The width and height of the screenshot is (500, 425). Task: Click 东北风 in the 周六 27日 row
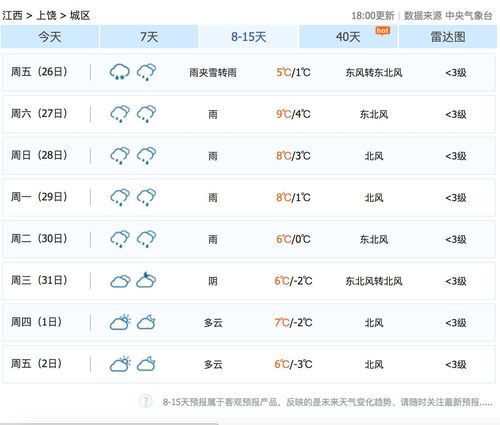pos(374,114)
